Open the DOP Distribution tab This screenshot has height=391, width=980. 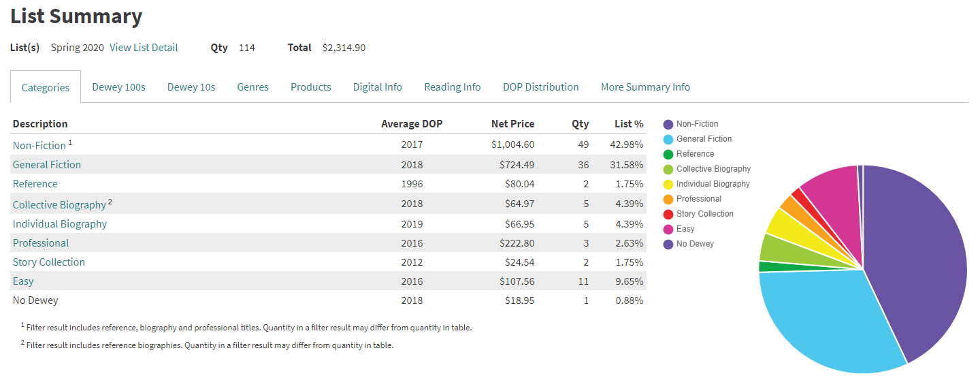[540, 87]
